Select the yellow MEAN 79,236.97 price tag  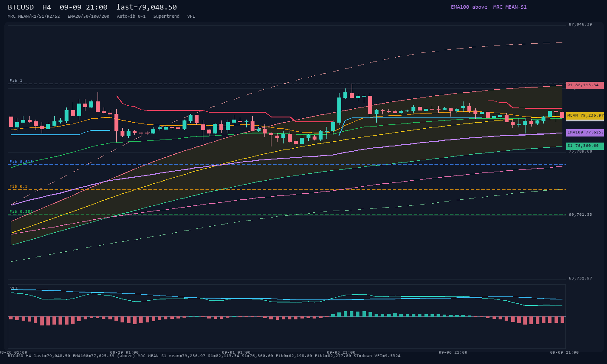click(585, 116)
